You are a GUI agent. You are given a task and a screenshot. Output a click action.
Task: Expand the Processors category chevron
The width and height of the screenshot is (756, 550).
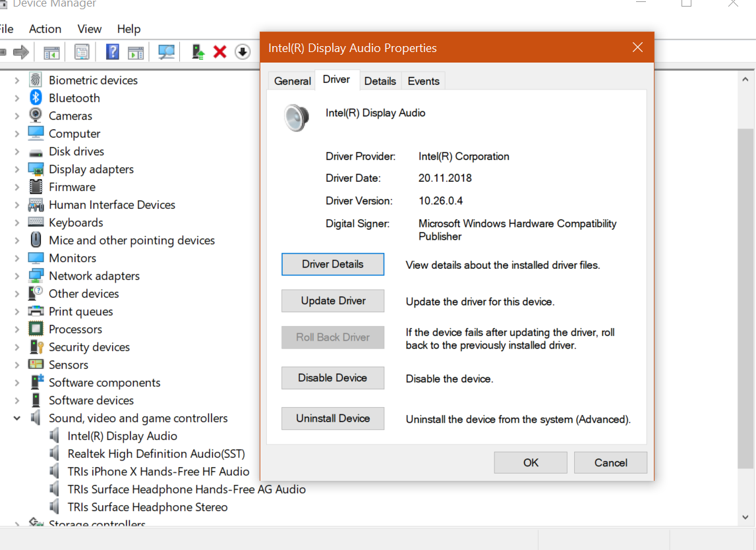[x=17, y=329]
